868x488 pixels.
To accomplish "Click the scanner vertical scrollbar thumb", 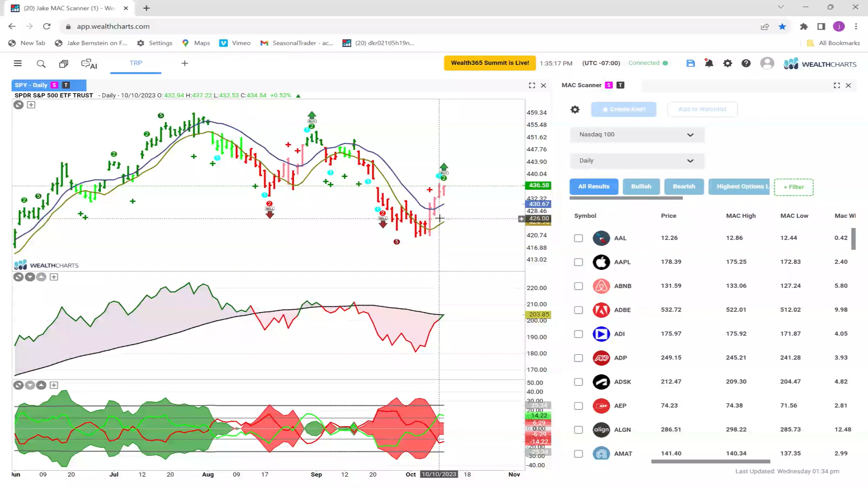I will [854, 239].
